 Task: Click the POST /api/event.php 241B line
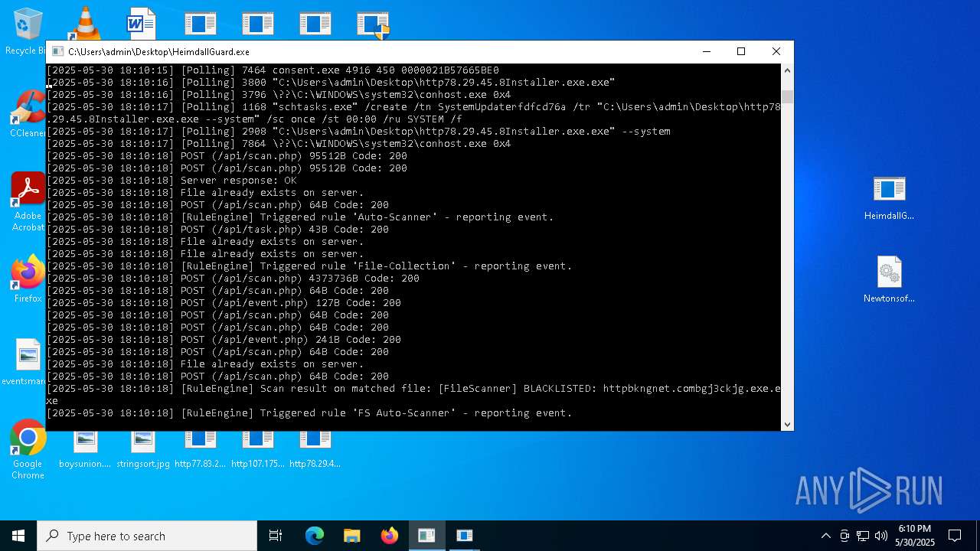coord(224,340)
